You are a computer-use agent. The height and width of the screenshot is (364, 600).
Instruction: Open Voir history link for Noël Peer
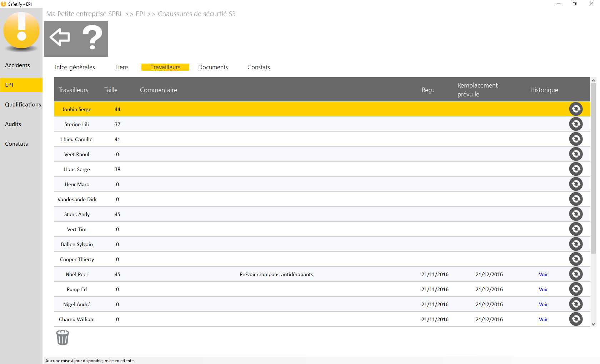tap(543, 274)
